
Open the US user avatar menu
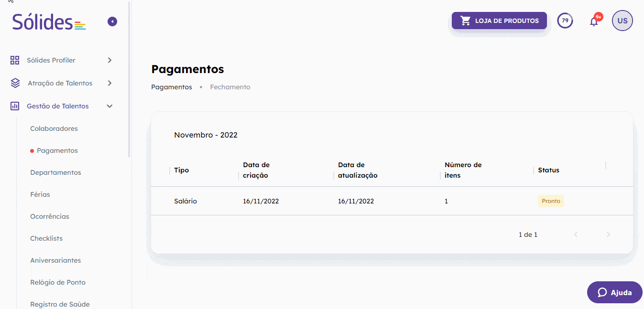coord(622,21)
